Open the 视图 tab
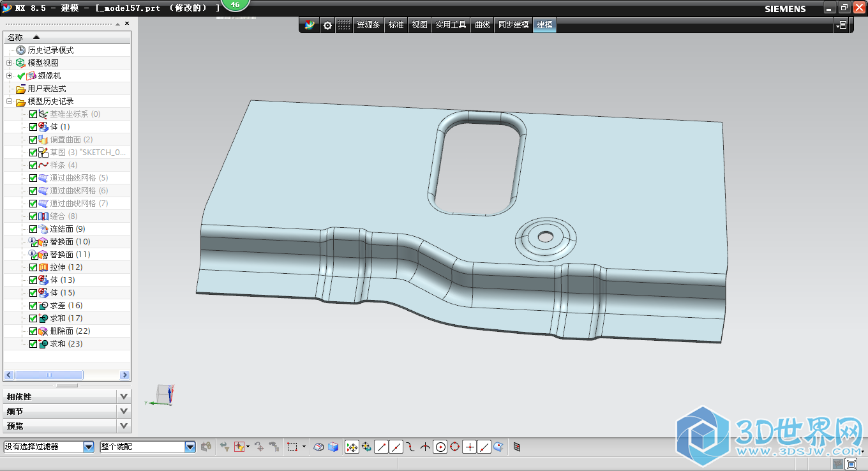868x471 pixels. click(x=419, y=25)
